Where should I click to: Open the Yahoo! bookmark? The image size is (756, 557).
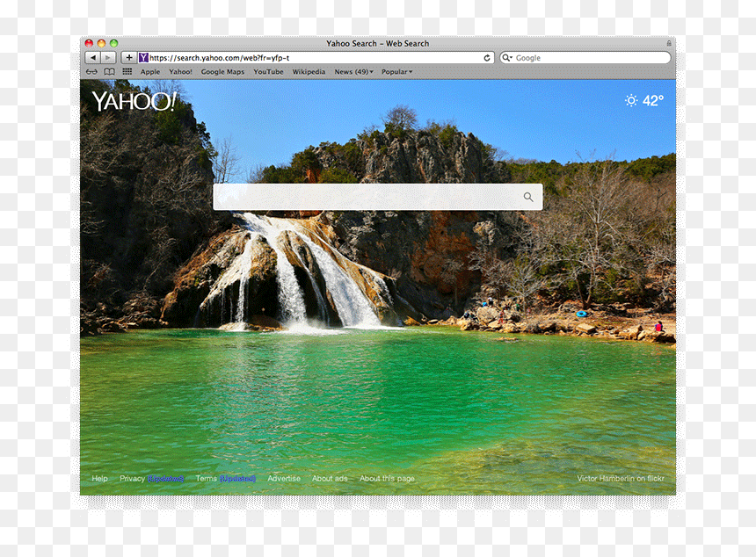[x=180, y=72]
